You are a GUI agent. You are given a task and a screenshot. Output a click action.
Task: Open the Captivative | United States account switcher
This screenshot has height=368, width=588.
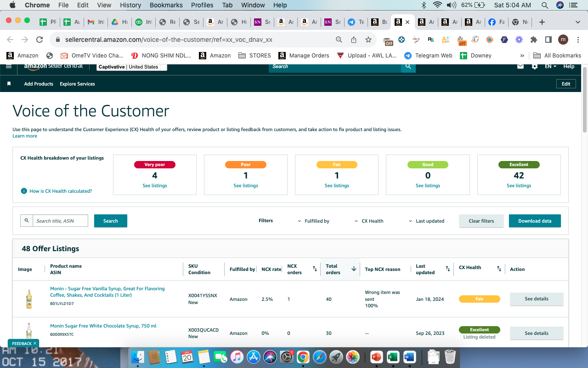pyautogui.click(x=132, y=67)
